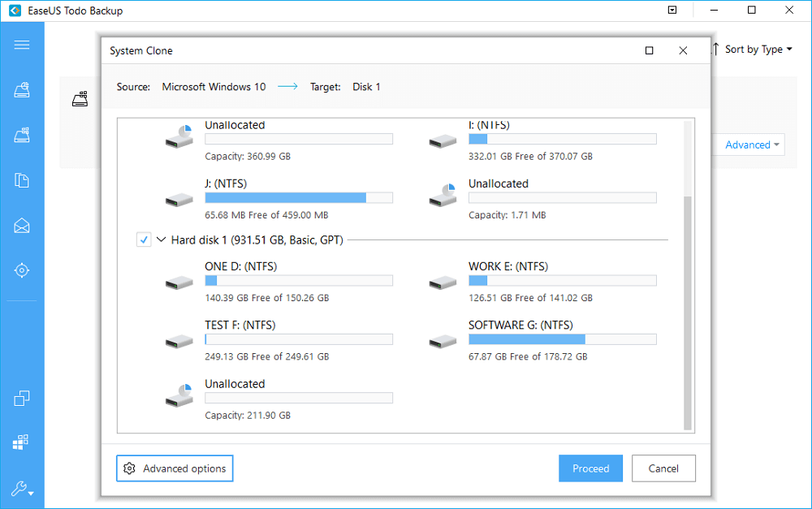Viewport: 812px width, 509px height.
Task: Open the clone icon in the sidebar
Action: click(x=22, y=399)
